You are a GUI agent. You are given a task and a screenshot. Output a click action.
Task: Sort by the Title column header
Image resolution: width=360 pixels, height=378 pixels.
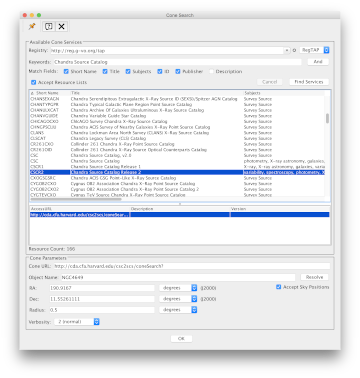157,93
